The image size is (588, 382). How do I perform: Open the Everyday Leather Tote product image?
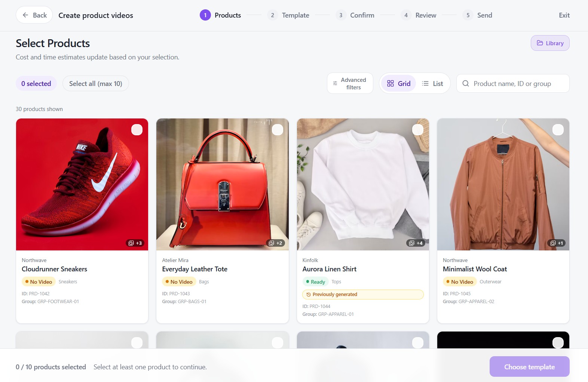223,184
